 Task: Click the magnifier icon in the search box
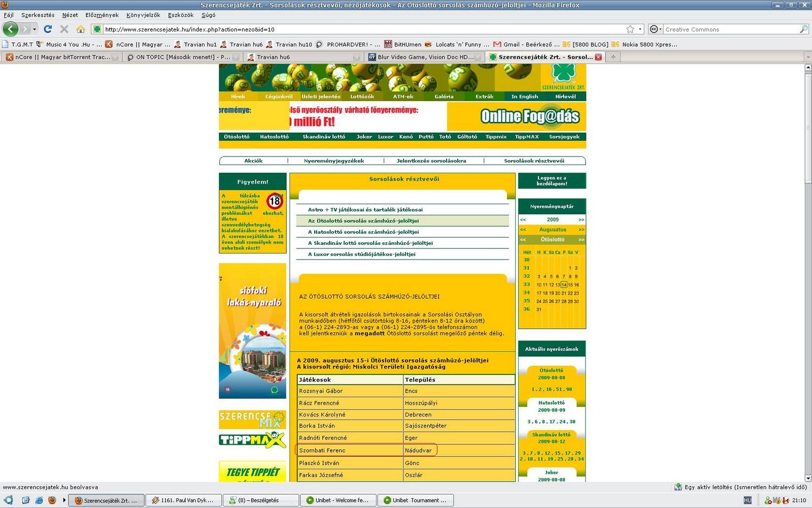point(803,29)
